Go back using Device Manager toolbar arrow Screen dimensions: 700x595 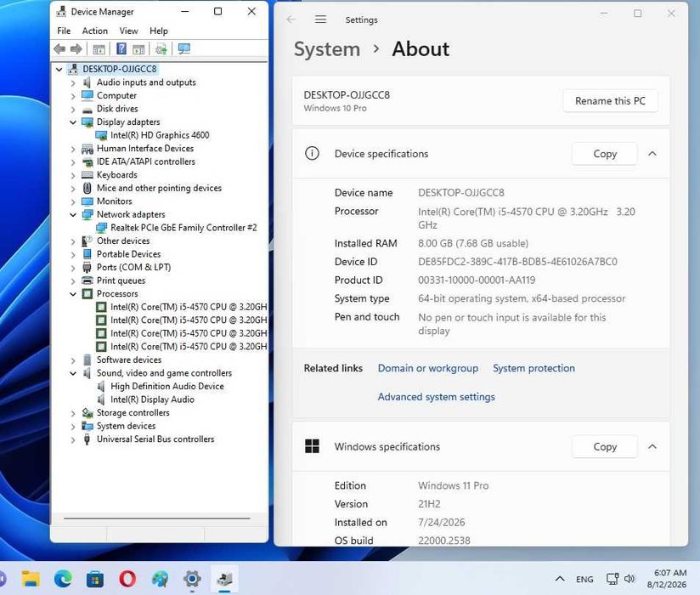click(x=59, y=48)
